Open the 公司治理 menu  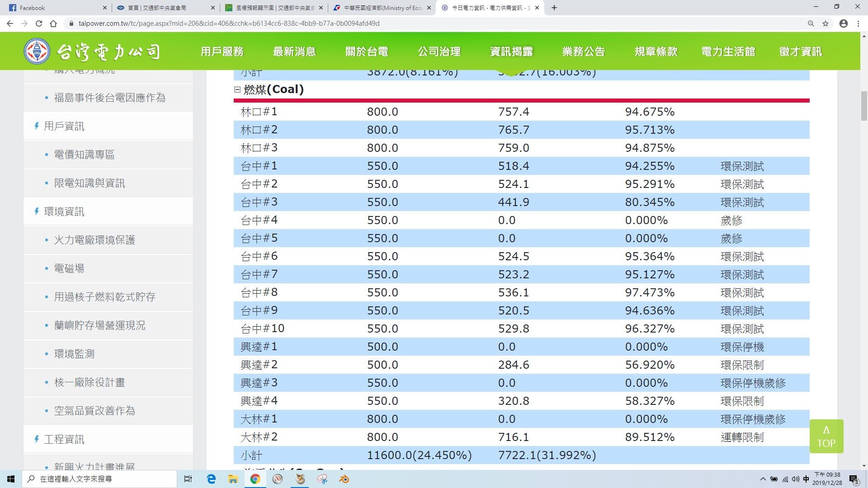[x=439, y=52]
